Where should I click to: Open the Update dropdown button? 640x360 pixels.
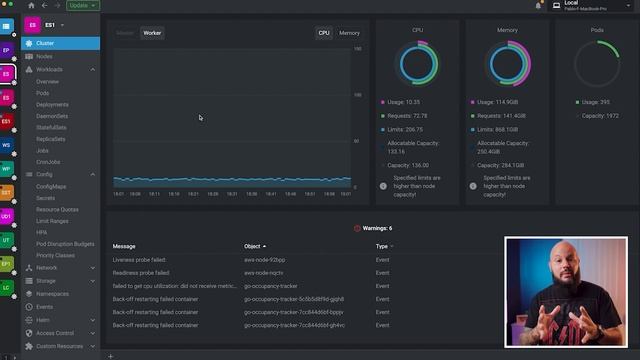tap(83, 5)
